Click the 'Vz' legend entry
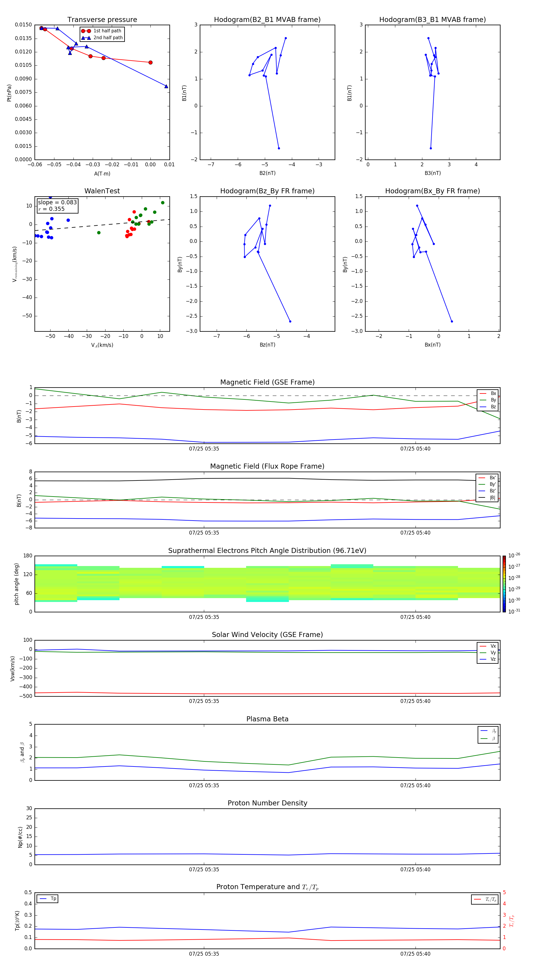The width and height of the screenshot is (535, 980). click(488, 659)
